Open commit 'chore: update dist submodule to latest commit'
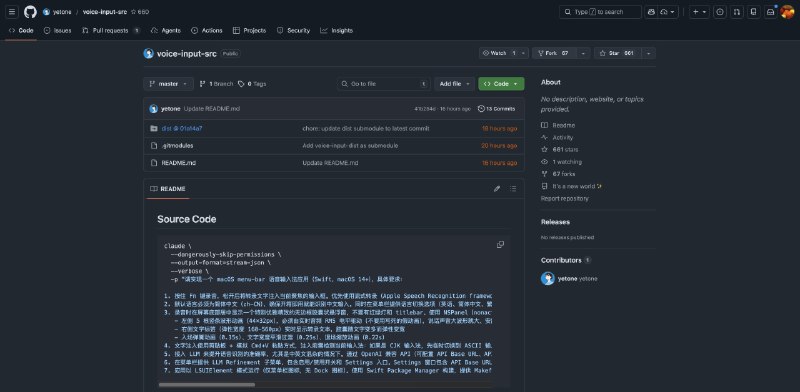 (366, 129)
